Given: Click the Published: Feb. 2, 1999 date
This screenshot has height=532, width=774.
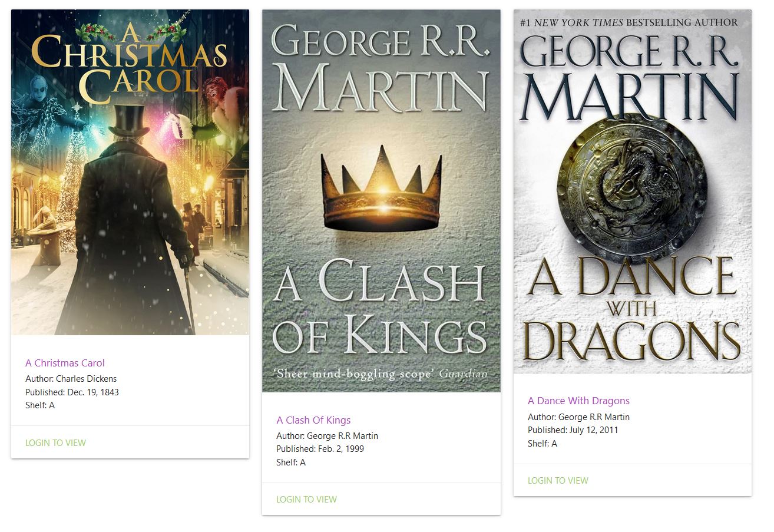Looking at the screenshot, I should 320,449.
